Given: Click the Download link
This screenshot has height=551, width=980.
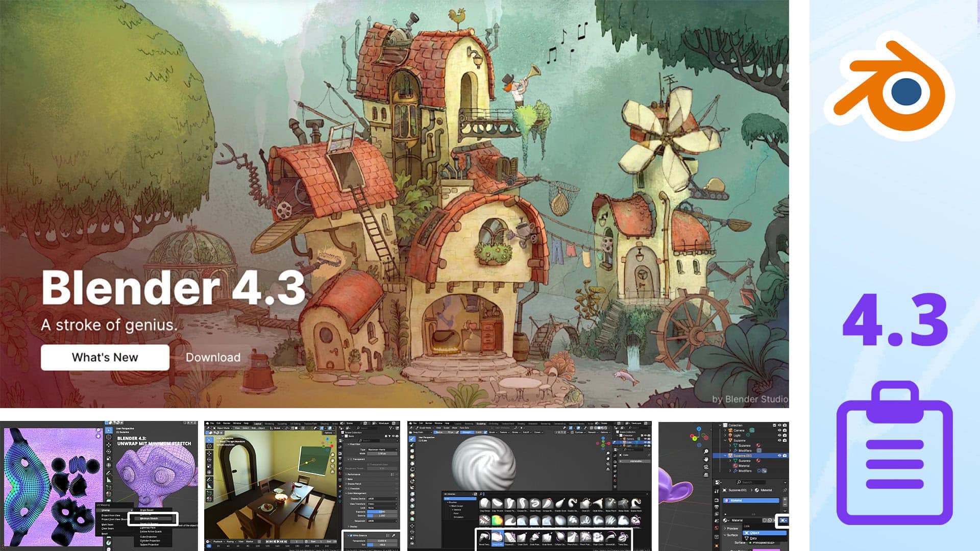Looking at the screenshot, I should point(213,357).
